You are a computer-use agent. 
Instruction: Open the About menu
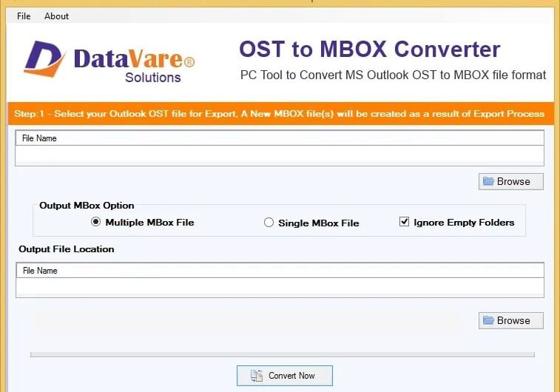(56, 16)
